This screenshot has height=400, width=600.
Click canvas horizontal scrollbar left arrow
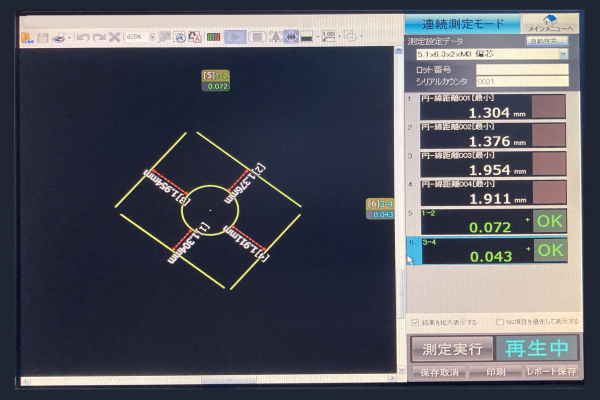pyautogui.click(x=26, y=380)
